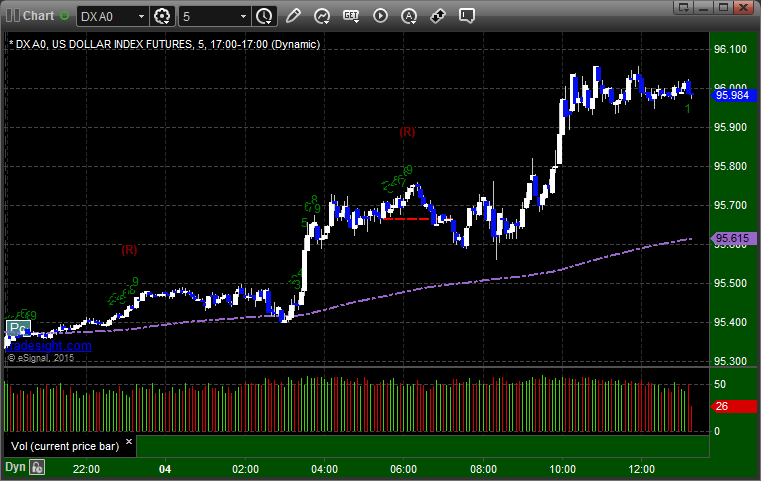Click the 22:00 time axis label
The height and width of the screenshot is (481, 761).
click(x=86, y=469)
